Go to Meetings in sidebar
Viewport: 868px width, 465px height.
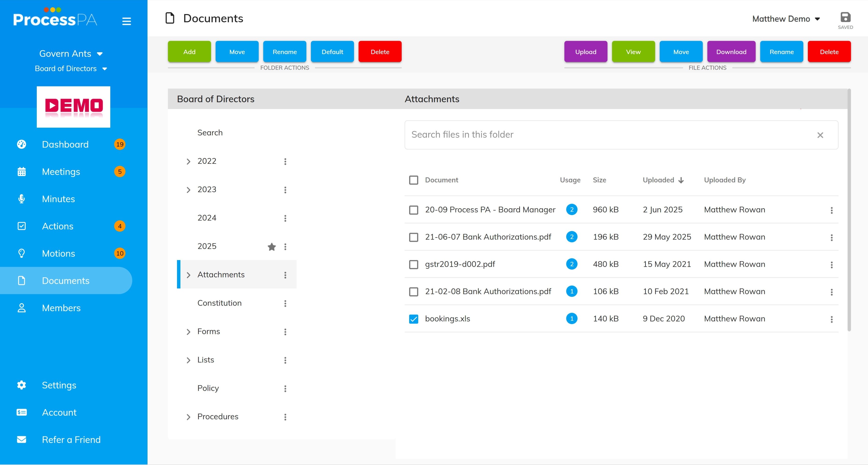click(61, 172)
